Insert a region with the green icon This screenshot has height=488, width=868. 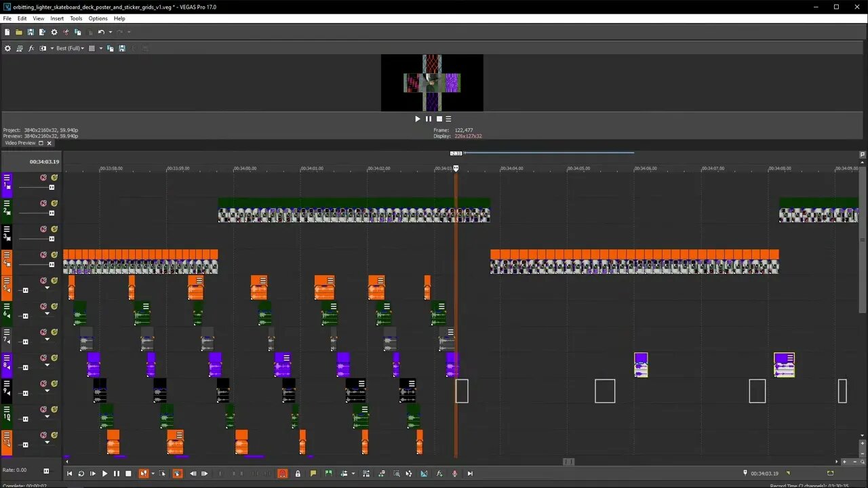[x=329, y=474]
